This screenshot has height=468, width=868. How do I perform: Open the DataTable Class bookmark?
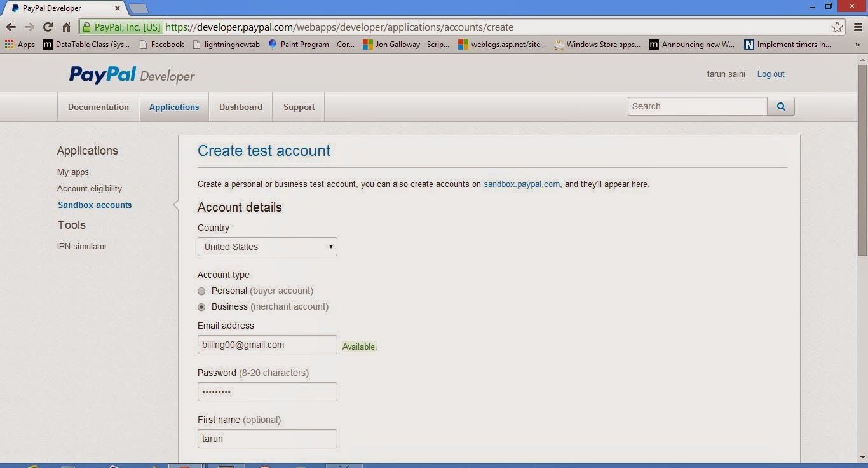pyautogui.click(x=86, y=45)
